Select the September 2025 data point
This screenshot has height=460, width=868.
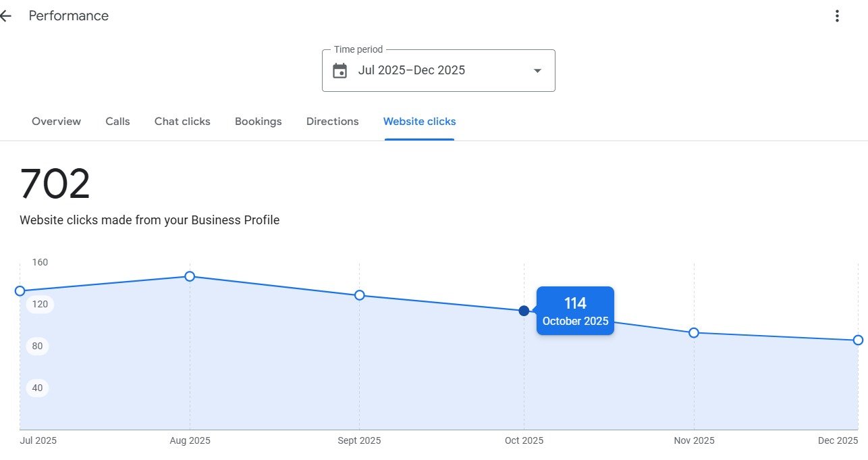(x=360, y=295)
